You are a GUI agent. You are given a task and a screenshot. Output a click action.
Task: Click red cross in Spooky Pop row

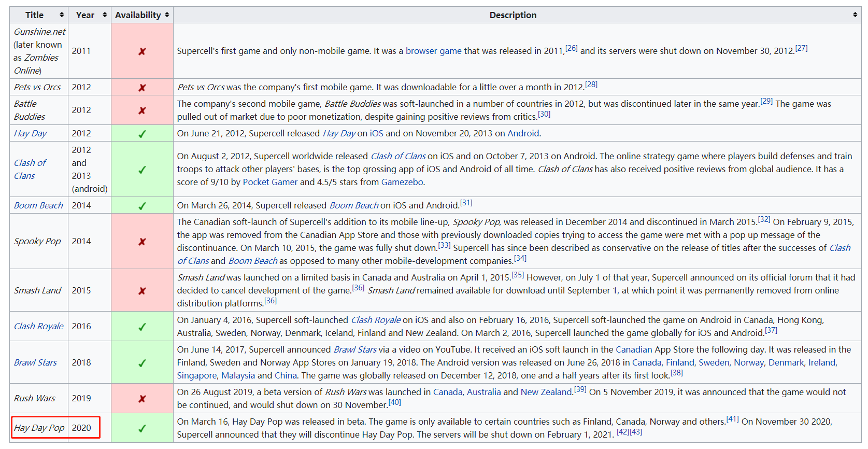coord(142,242)
